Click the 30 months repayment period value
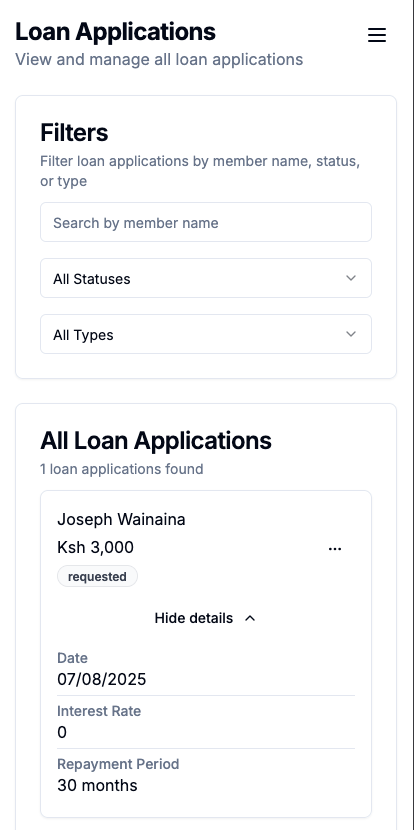Screen dimensions: 414x830 [97, 785]
